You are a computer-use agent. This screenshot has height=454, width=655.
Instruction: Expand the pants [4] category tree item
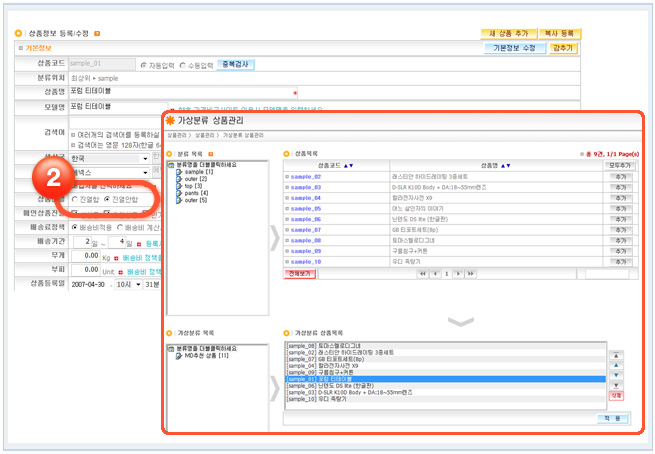(x=179, y=191)
